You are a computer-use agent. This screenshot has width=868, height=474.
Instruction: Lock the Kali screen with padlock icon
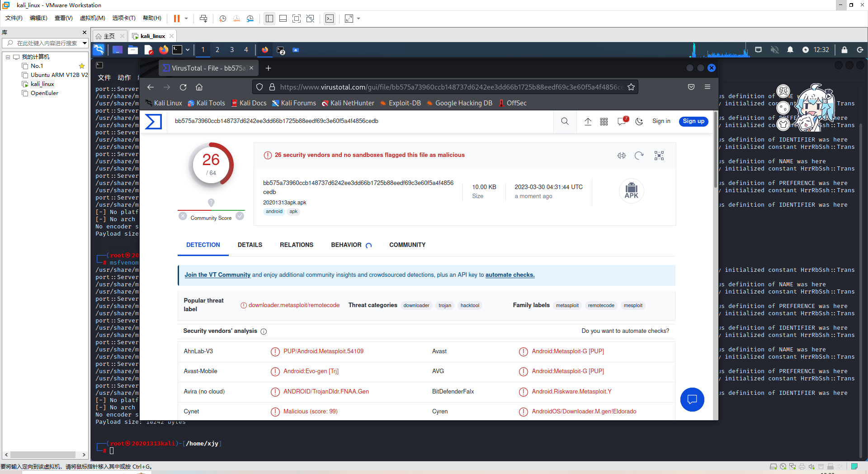point(844,50)
